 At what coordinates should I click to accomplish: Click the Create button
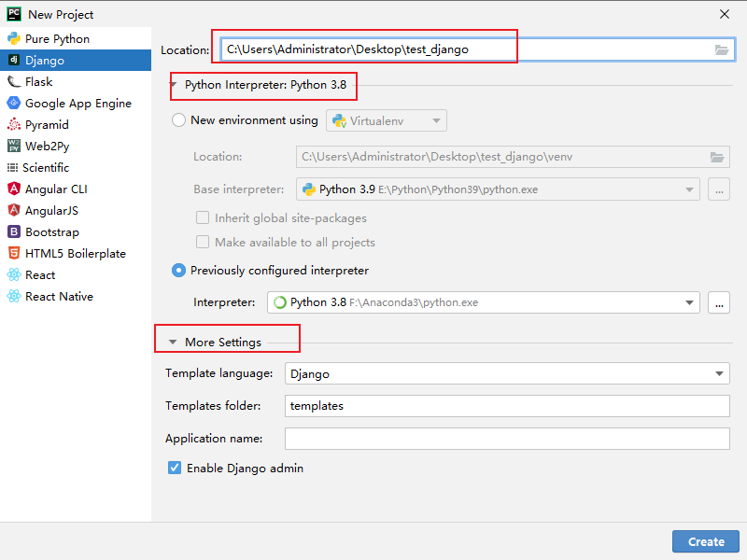click(x=706, y=541)
